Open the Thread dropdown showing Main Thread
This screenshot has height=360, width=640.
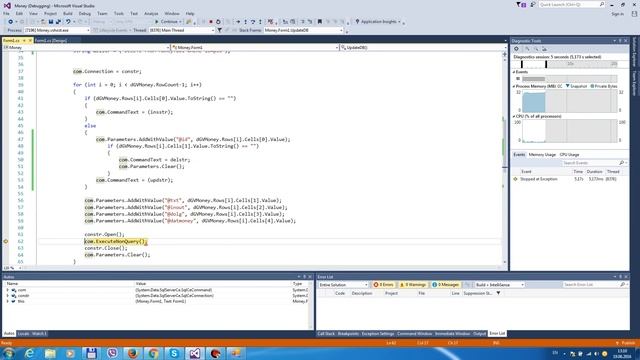click(182, 30)
